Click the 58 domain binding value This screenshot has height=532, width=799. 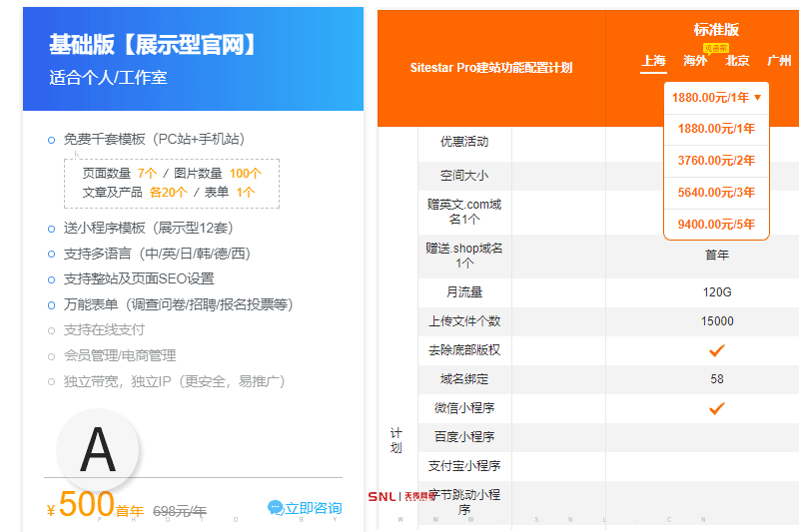(717, 379)
